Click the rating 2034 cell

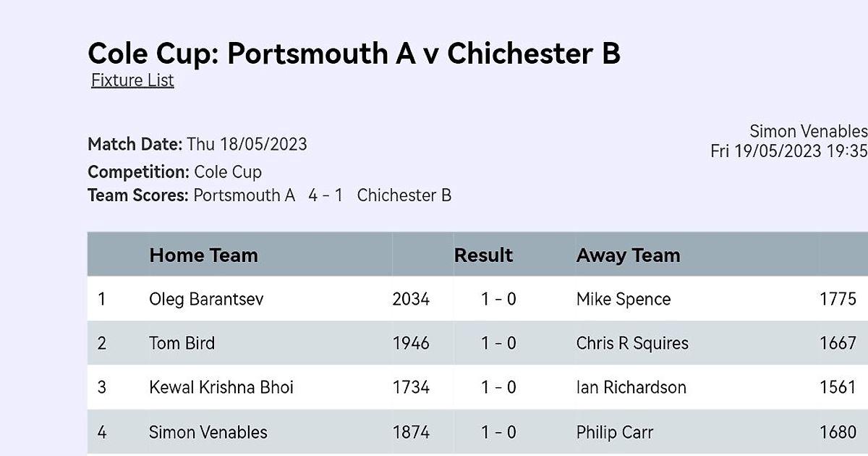[x=411, y=300]
